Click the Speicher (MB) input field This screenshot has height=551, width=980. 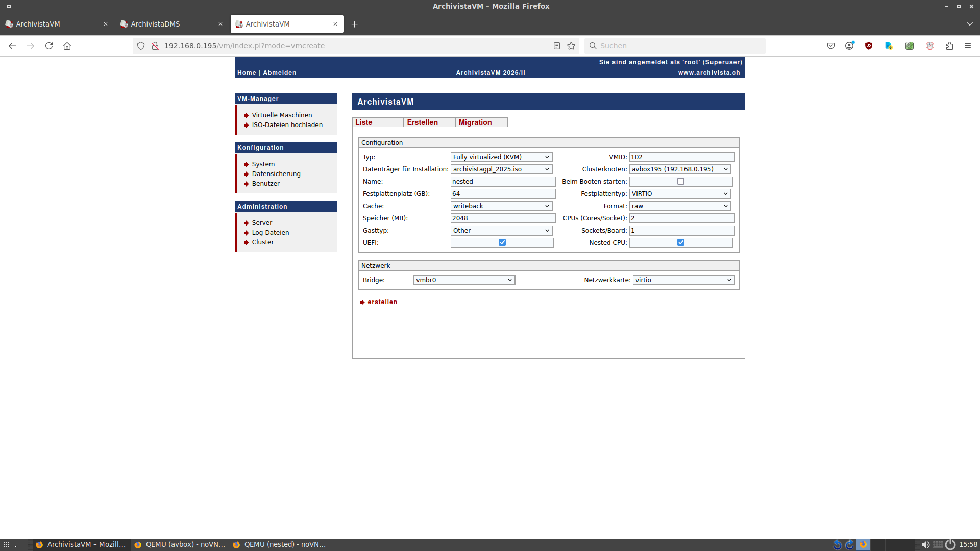[x=503, y=218]
